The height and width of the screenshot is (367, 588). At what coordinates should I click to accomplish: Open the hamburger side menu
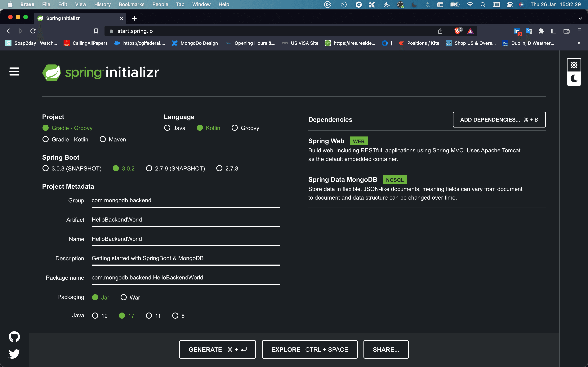click(x=14, y=71)
